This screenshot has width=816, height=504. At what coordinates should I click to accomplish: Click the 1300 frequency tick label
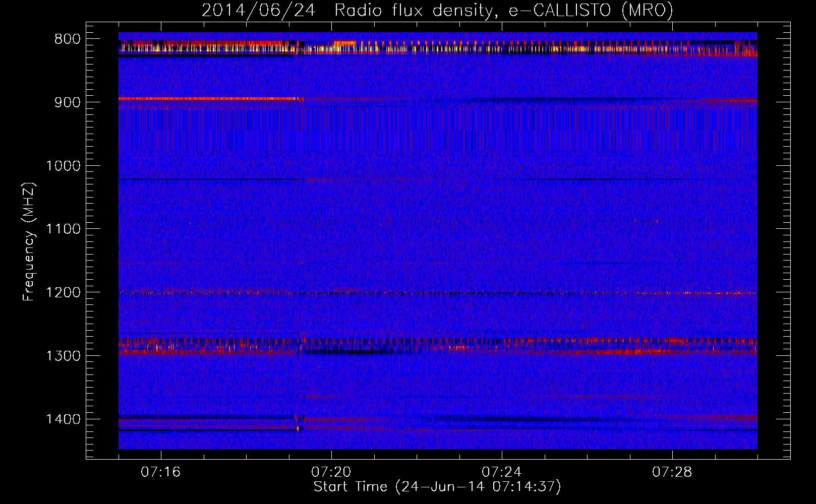click(x=63, y=356)
